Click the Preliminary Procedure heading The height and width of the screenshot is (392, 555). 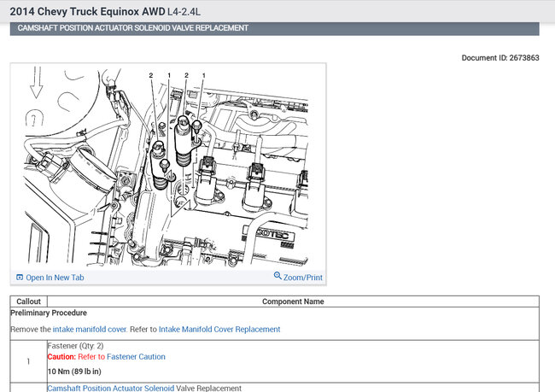click(x=49, y=313)
